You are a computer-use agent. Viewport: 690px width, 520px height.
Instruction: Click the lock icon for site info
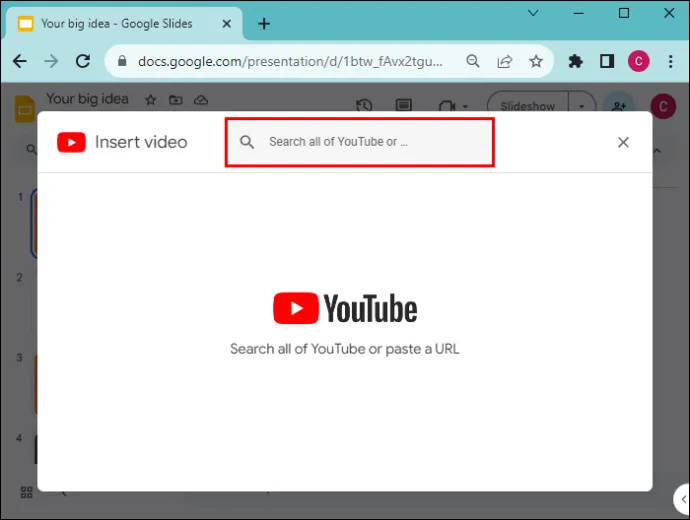pos(122,61)
